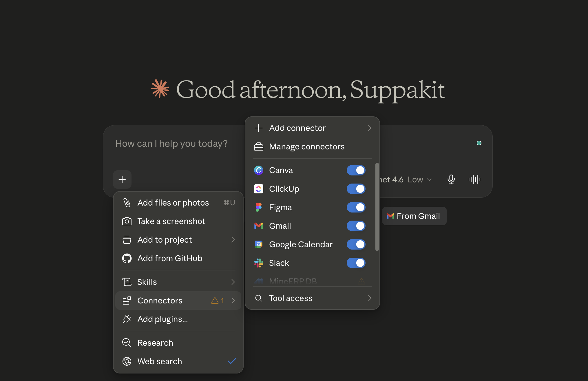Click the microphone dictation icon

pyautogui.click(x=451, y=179)
